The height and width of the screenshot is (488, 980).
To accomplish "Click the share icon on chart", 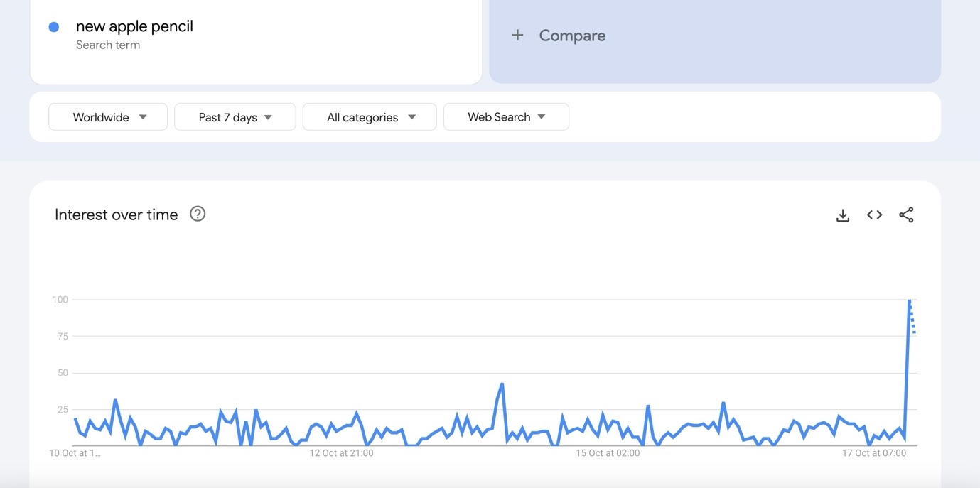I will [x=906, y=215].
